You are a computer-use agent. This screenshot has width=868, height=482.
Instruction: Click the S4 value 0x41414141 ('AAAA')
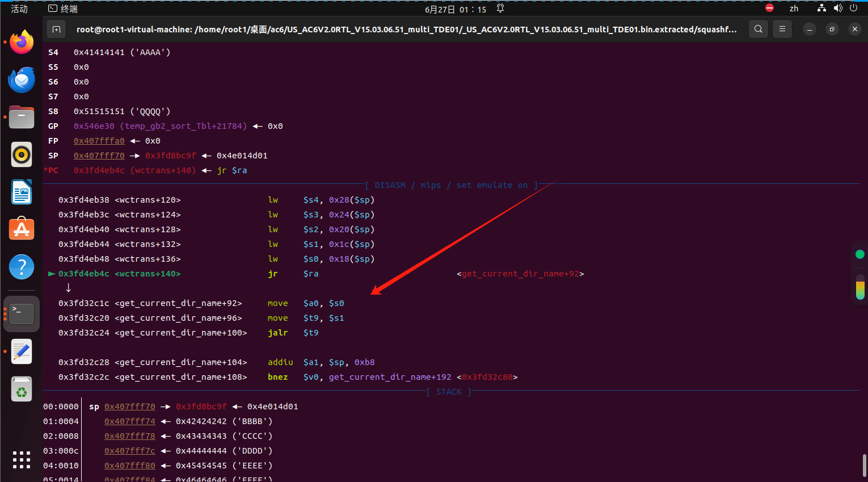click(x=122, y=52)
